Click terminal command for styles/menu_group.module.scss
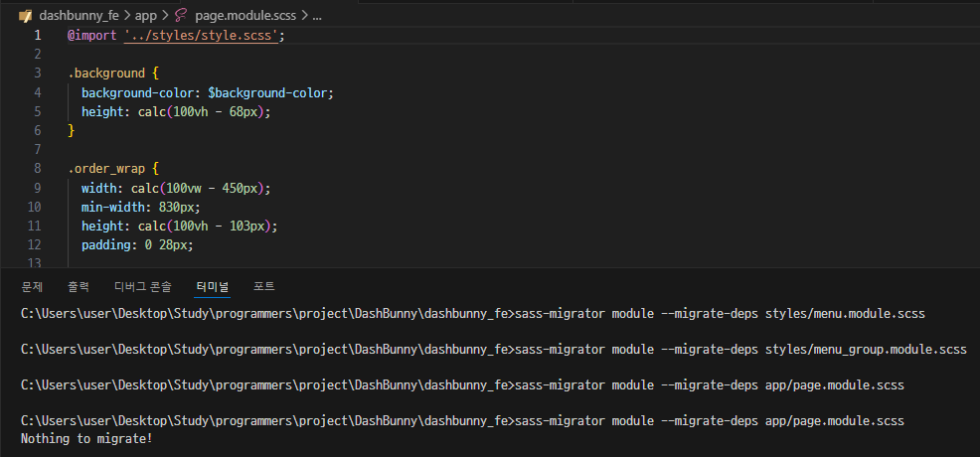The width and height of the screenshot is (980, 457). pyautogui.click(x=740, y=349)
